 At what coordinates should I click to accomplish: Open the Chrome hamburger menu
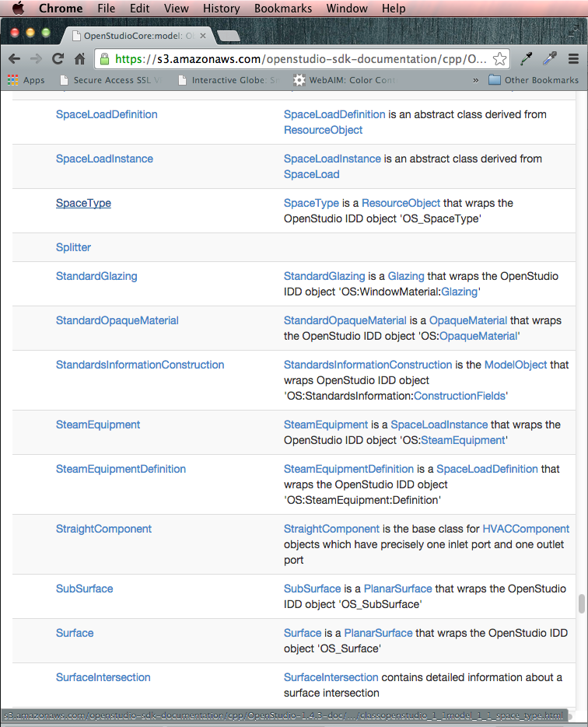pyautogui.click(x=573, y=59)
